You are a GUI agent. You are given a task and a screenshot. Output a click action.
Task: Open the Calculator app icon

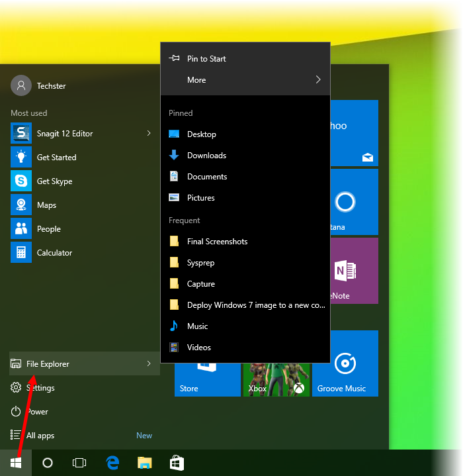point(21,252)
